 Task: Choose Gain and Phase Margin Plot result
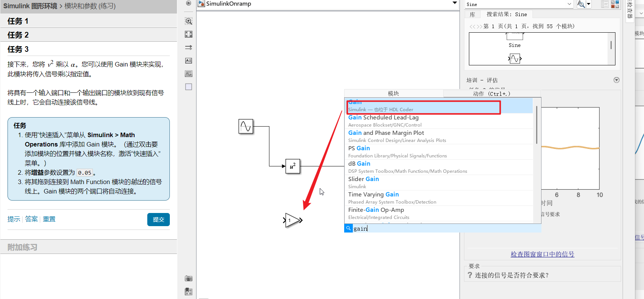click(x=439, y=136)
